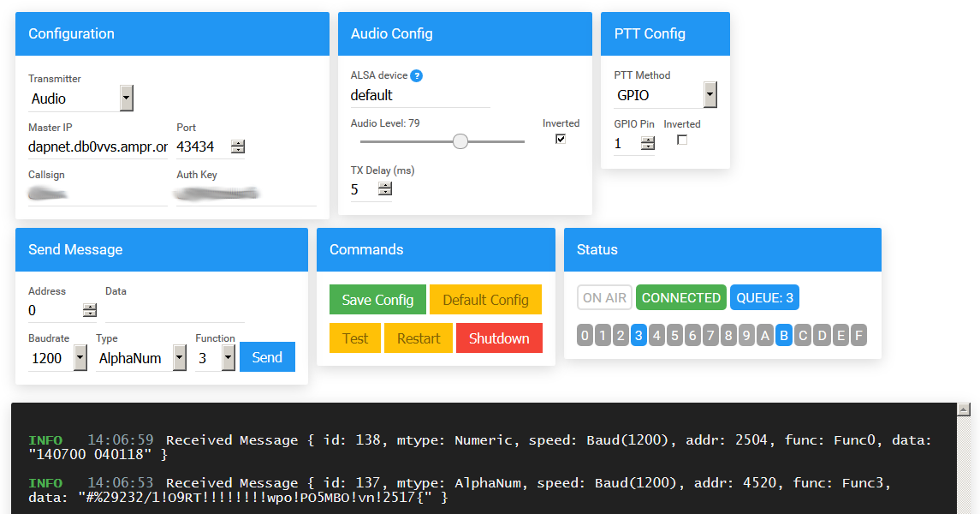Click the ALSA device help icon

(x=416, y=75)
